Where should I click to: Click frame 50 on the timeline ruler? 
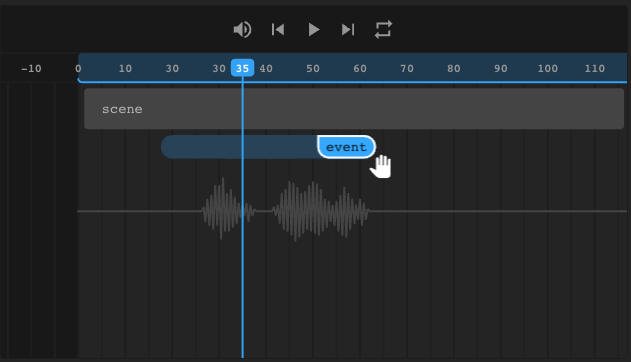point(313,68)
